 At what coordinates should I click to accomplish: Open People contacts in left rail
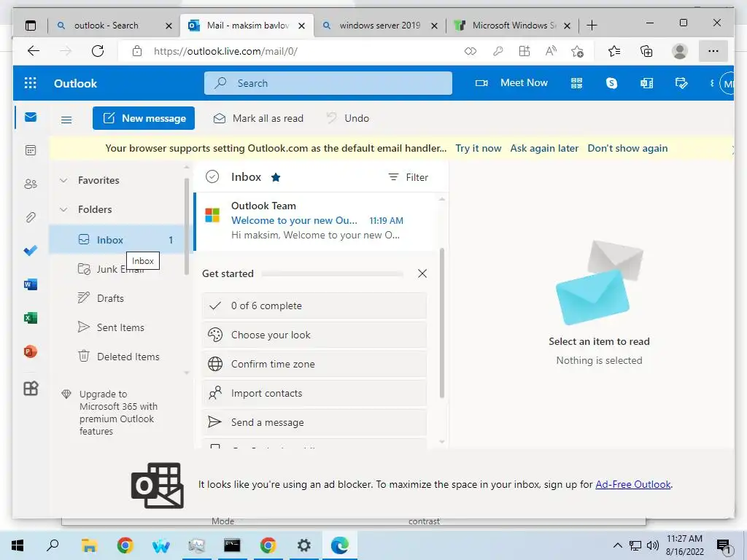tap(31, 184)
